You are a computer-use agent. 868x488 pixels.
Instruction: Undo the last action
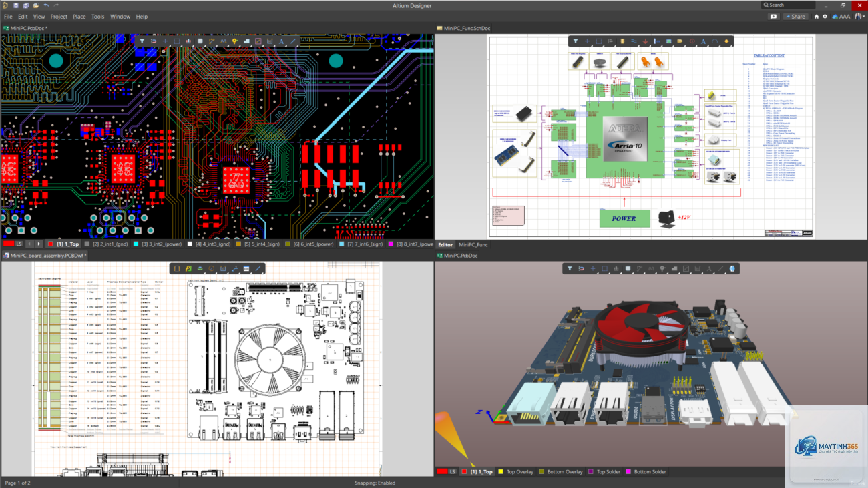pos(46,5)
